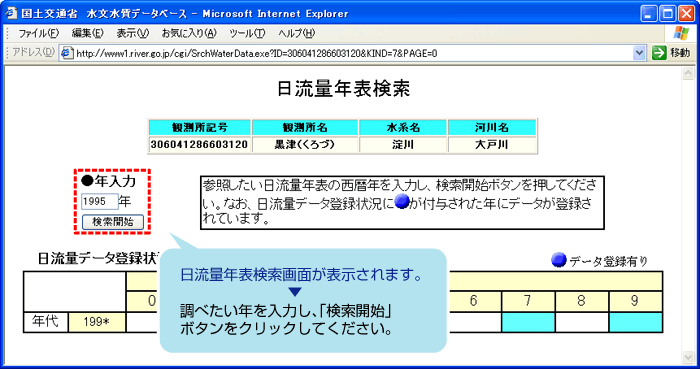
Task: Select the cyan cell under column 9
Action: pyautogui.click(x=636, y=322)
